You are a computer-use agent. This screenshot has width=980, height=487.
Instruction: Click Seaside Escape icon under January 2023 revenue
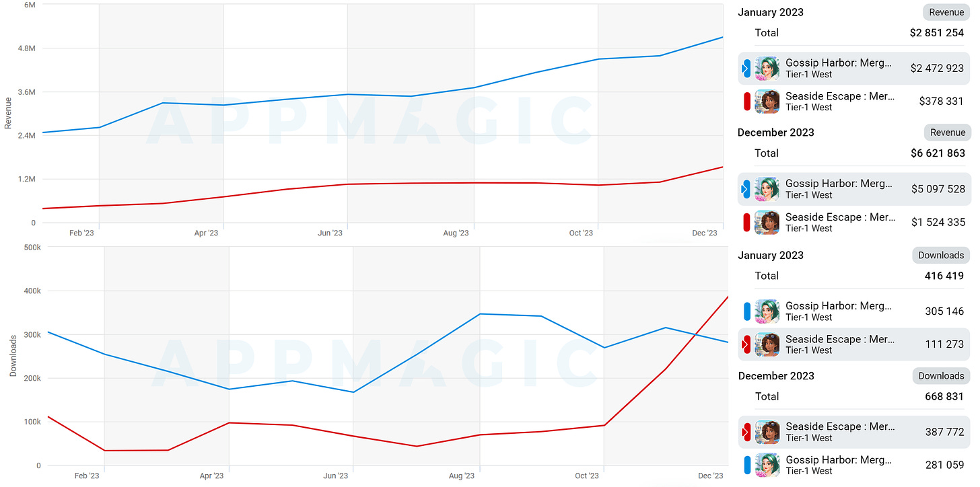[x=767, y=102]
